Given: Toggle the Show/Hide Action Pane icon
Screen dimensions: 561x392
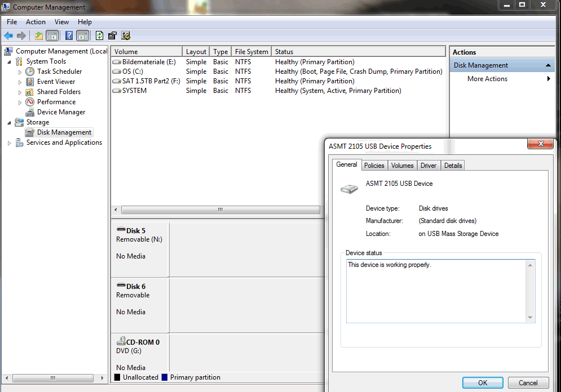Looking at the screenshot, I should point(83,35).
